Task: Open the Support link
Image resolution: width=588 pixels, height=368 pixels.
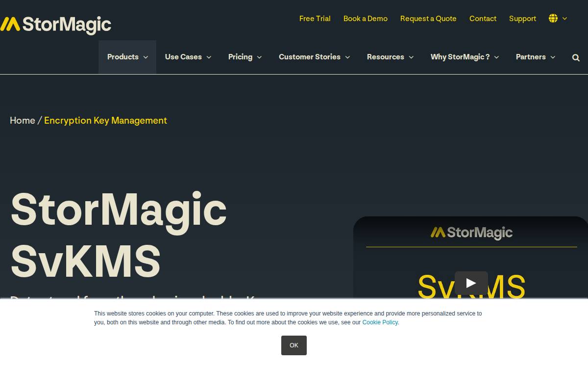Action: tap(522, 19)
